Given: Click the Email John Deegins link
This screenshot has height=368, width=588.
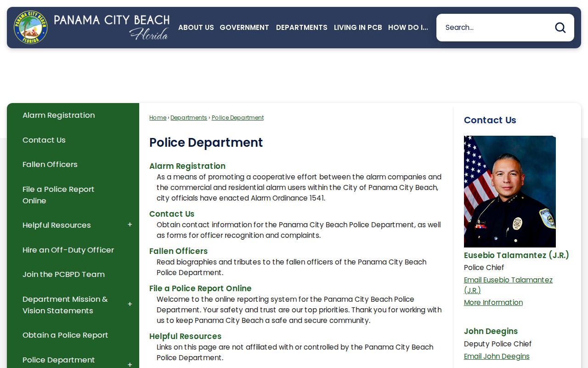Looking at the screenshot, I should click(x=497, y=356).
